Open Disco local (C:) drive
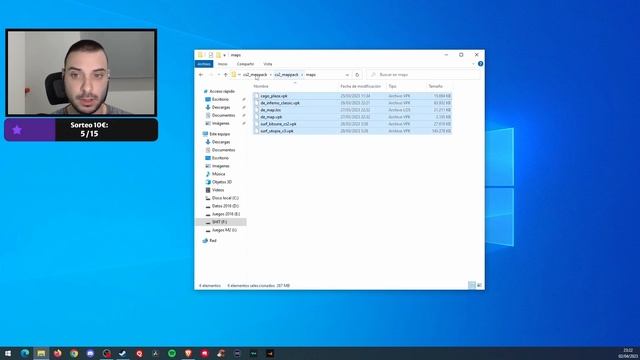This screenshot has height=360, width=640. (225, 198)
